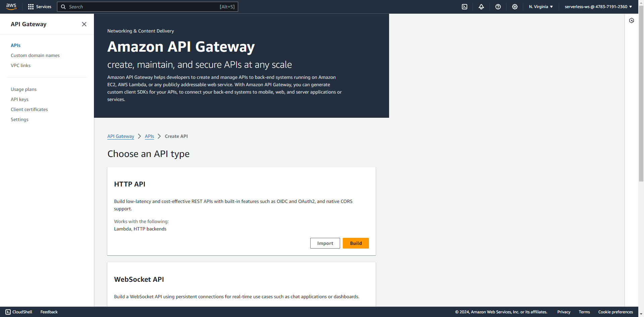Screen dimensions: 644x317
Task: Click the WebSocket API card heading
Action: pyautogui.click(x=139, y=279)
